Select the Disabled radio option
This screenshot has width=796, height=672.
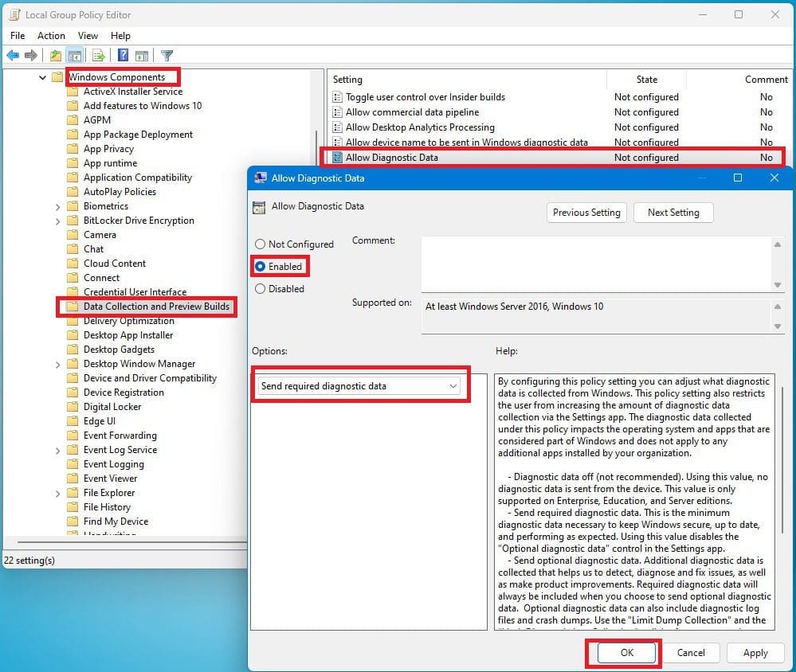coord(261,289)
